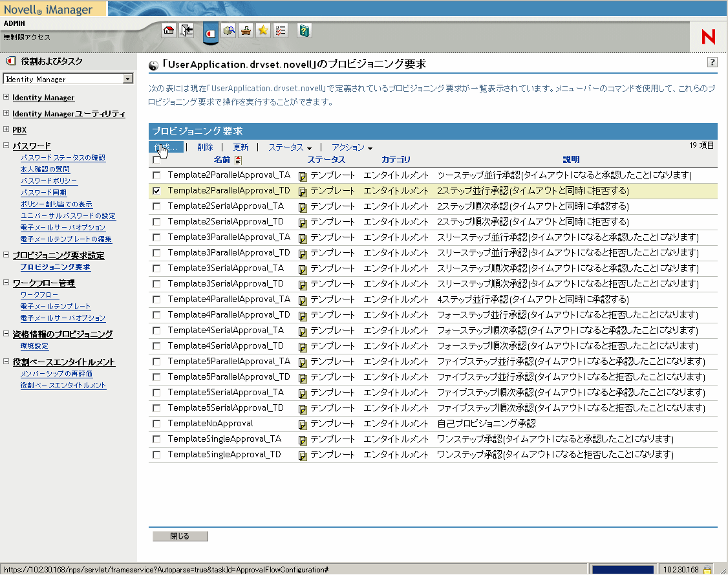
Task: Click the Template3SerialApproval_TA row name
Action: click(226, 268)
